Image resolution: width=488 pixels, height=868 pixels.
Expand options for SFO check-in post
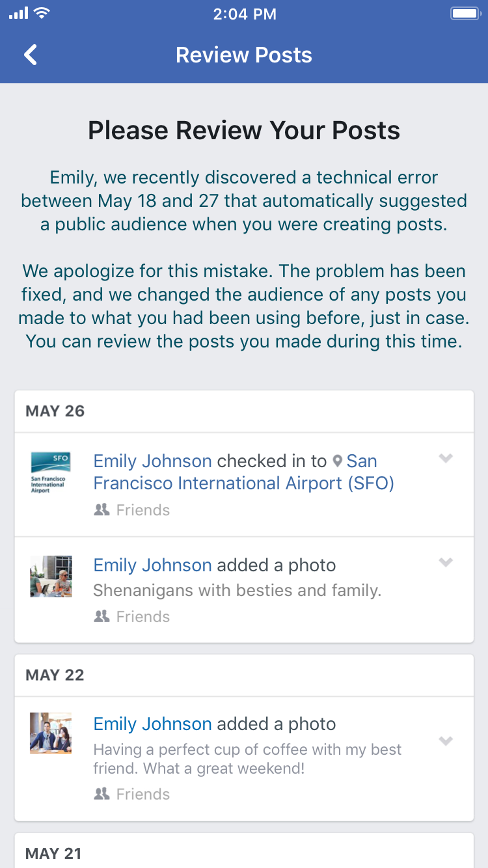pos(446,459)
